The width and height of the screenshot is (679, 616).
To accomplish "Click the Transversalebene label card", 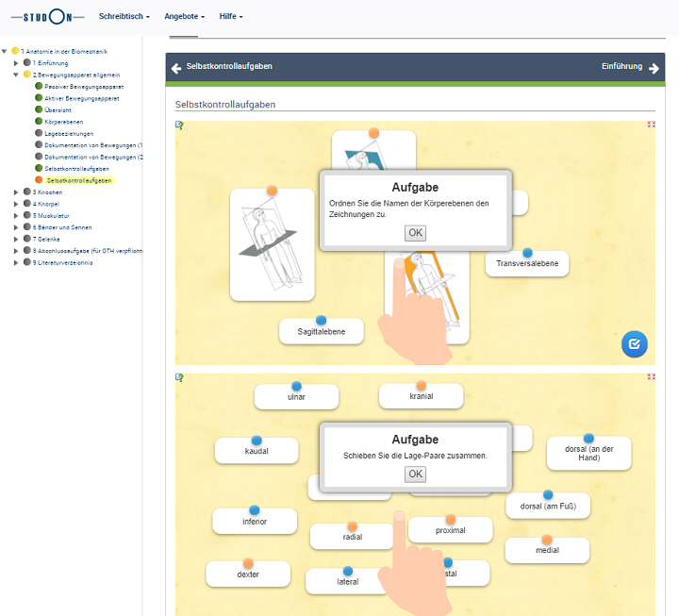I will pyautogui.click(x=527, y=264).
